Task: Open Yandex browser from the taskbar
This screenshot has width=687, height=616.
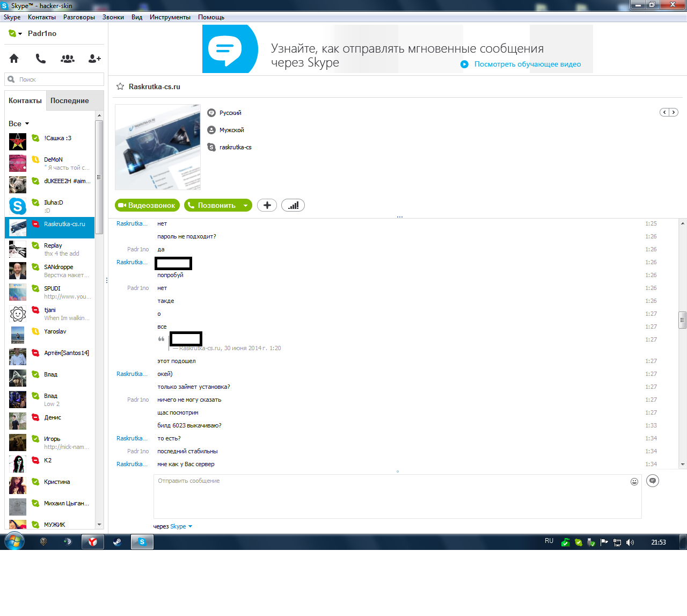Action: pos(93,542)
